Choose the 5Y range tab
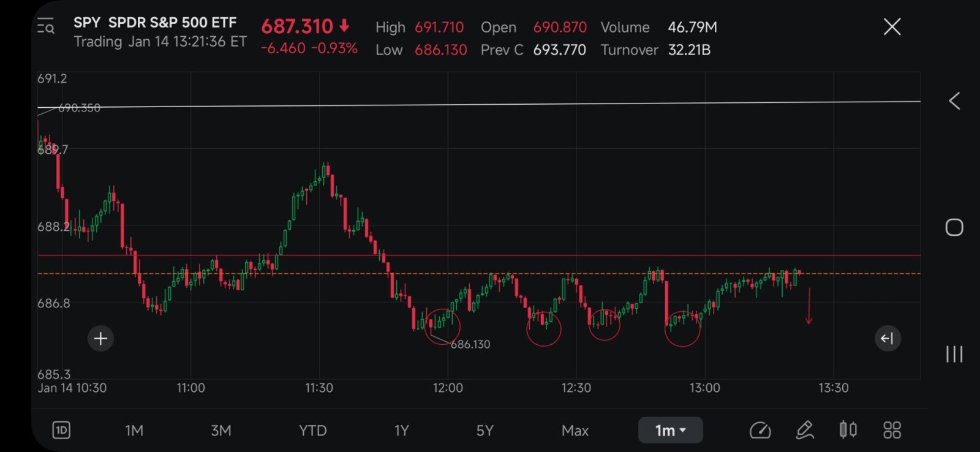Viewport: 980px width, 452px height. click(x=484, y=431)
